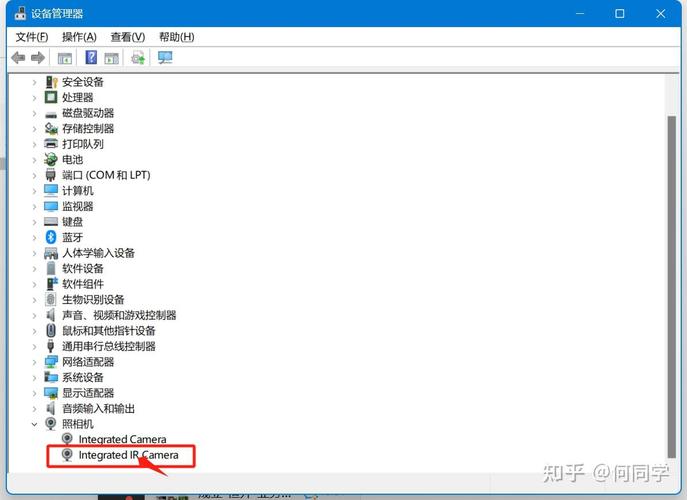
Task: Click the 处理器 chip icon
Action: point(51,97)
